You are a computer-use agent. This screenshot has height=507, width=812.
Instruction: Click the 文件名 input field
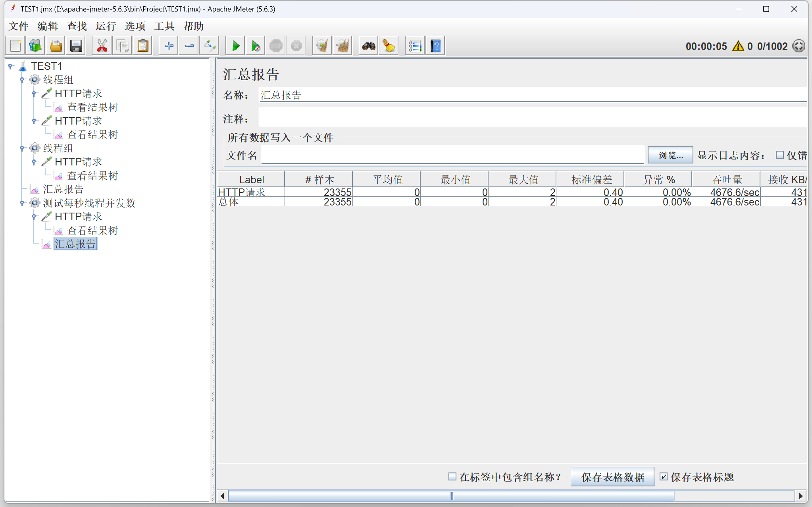(452, 155)
